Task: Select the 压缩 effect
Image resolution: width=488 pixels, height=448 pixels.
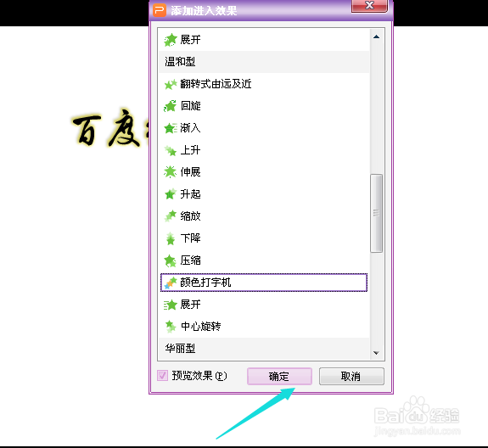Action: click(264, 260)
